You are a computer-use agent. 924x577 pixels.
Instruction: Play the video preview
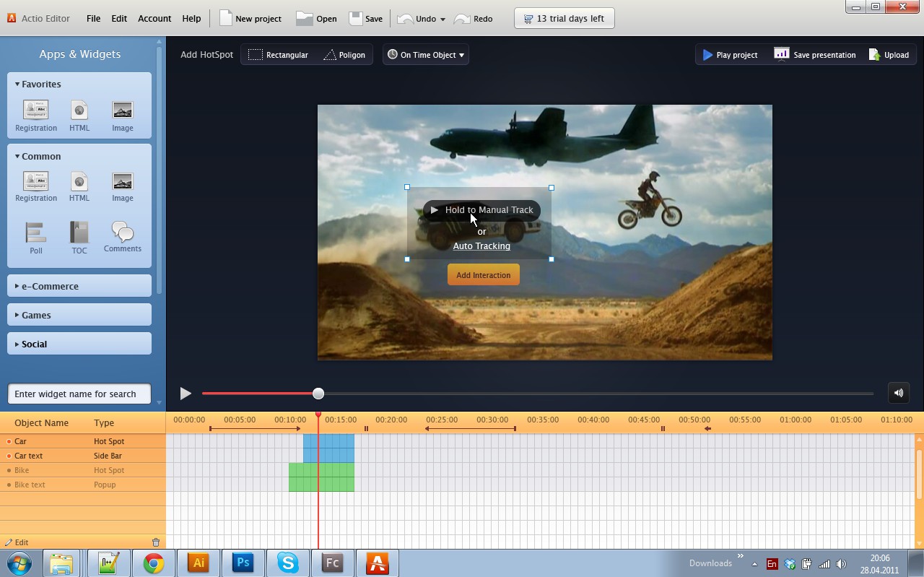tap(186, 394)
